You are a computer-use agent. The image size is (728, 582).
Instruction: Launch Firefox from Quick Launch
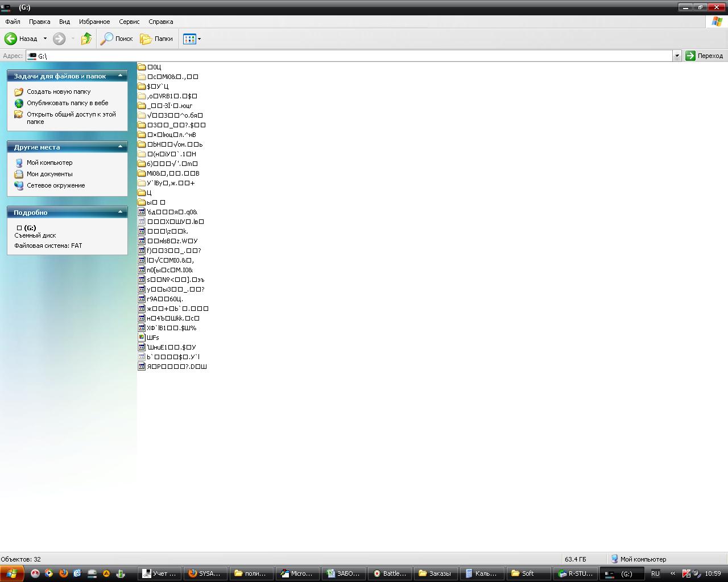pyautogui.click(x=63, y=573)
